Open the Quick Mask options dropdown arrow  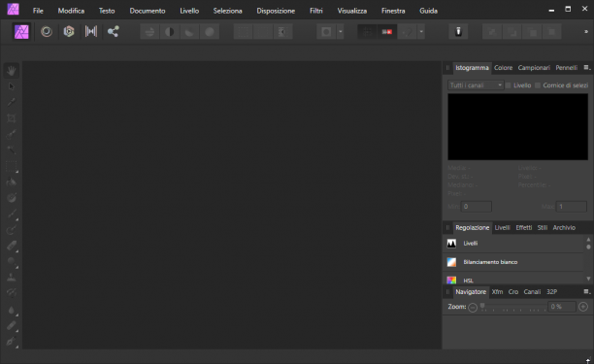tap(340, 32)
